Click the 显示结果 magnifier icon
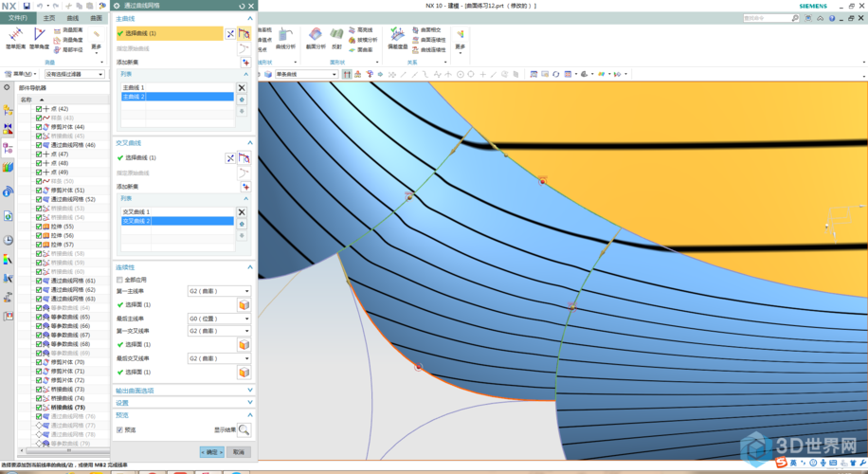The height and width of the screenshot is (474, 868). tap(244, 429)
